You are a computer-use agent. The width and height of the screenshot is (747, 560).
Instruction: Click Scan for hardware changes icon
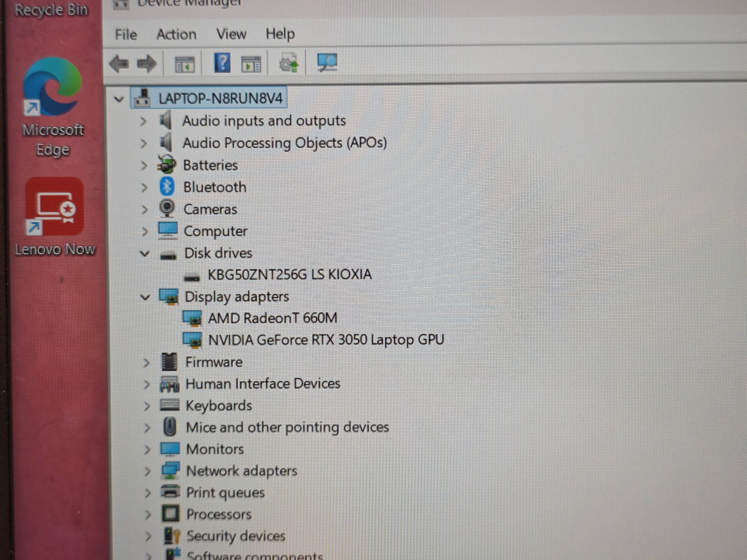(327, 63)
